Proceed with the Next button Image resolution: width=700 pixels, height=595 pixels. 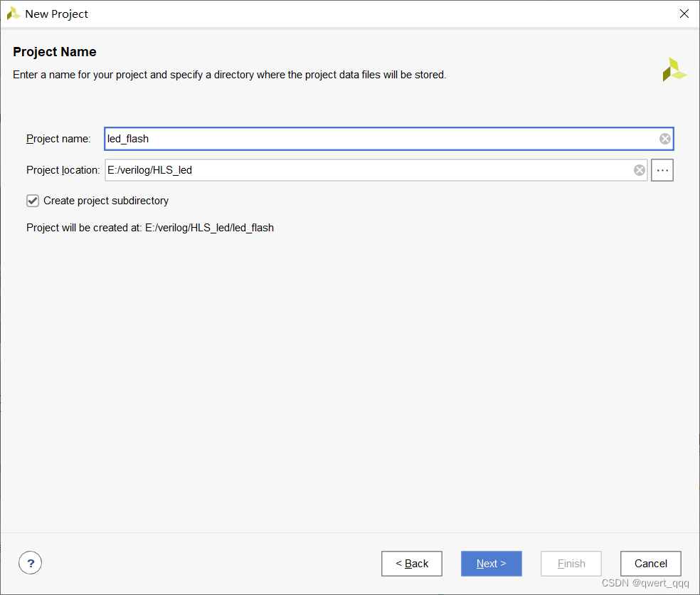point(491,564)
